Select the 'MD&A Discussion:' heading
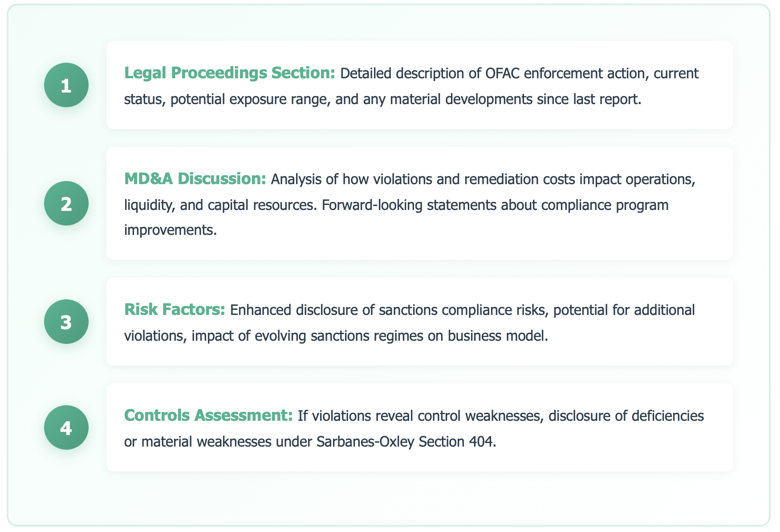Image resolution: width=780 pixels, height=532 pixels. pyautogui.click(x=195, y=179)
